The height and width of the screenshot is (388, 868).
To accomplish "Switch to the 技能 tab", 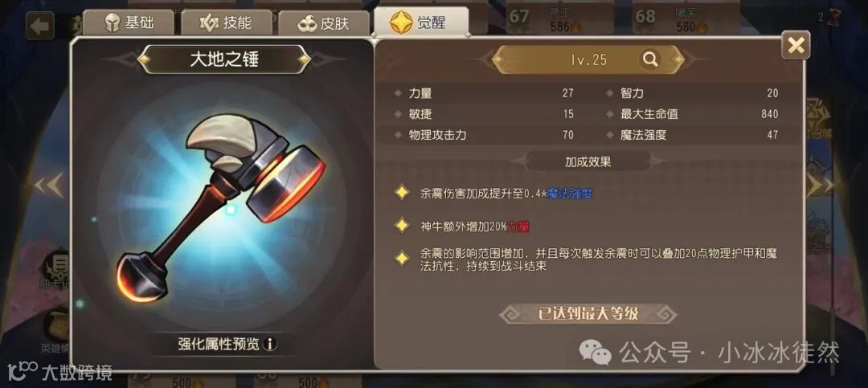I will (226, 22).
